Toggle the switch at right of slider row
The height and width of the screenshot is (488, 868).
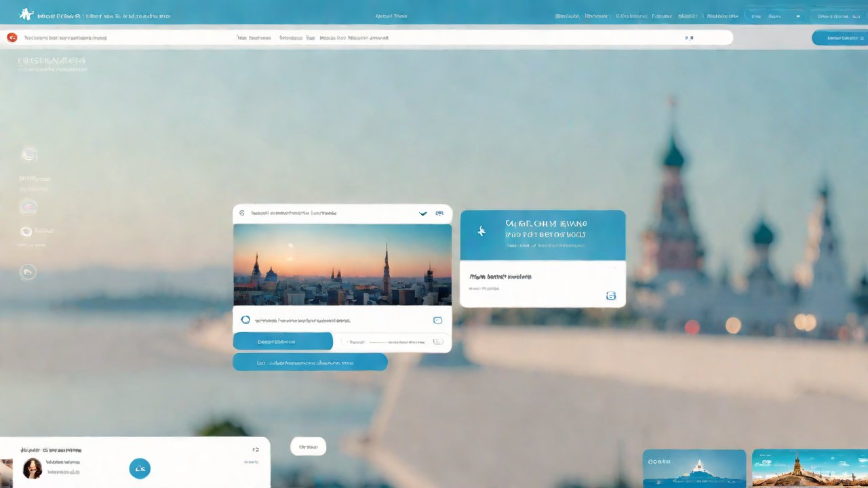[x=437, y=342]
